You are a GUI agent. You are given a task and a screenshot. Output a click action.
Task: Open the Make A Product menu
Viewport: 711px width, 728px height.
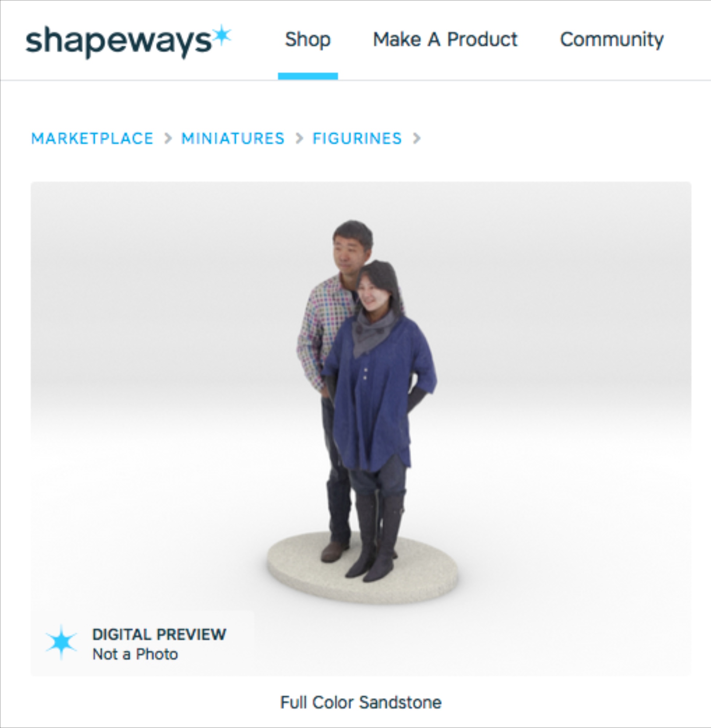pyautogui.click(x=445, y=39)
